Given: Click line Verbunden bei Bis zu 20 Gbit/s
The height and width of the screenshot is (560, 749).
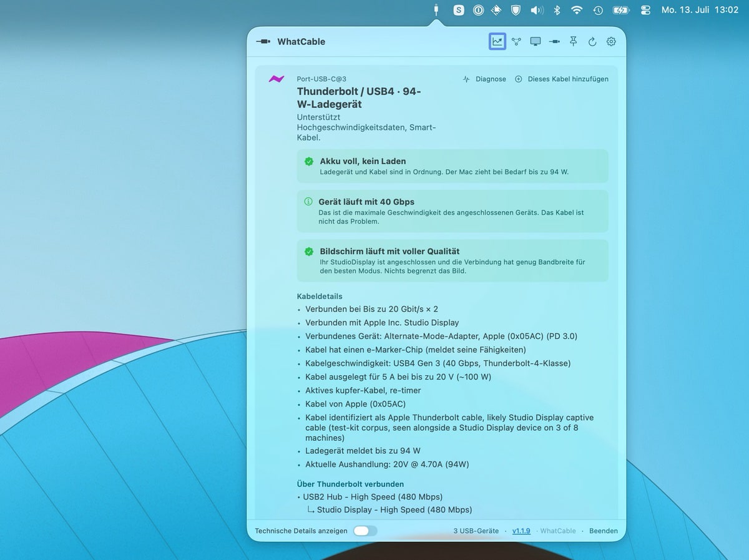Looking at the screenshot, I should click(371, 309).
